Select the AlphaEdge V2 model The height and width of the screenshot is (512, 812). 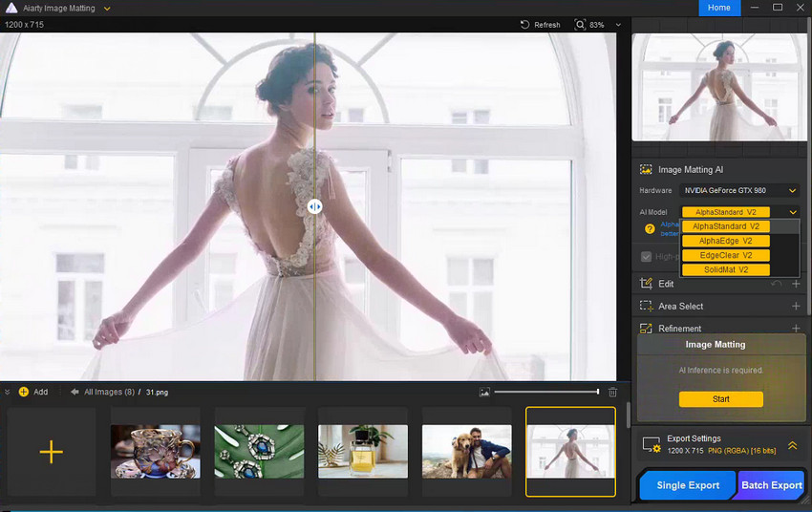point(725,241)
